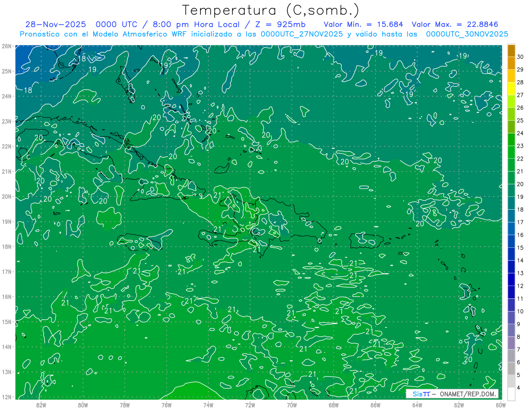Click the legend value "20"

pos(520,184)
